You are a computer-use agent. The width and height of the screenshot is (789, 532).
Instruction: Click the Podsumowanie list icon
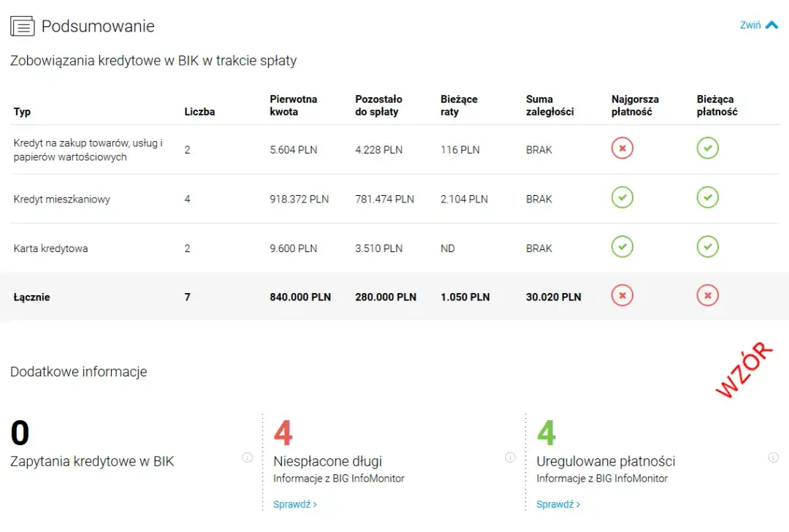(22, 26)
